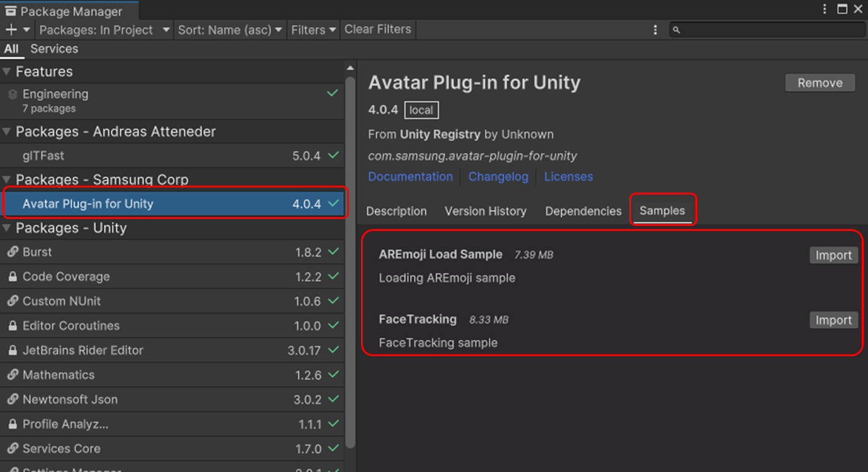The width and height of the screenshot is (868, 472).
Task: Open the Dependencies tab
Action: [583, 211]
